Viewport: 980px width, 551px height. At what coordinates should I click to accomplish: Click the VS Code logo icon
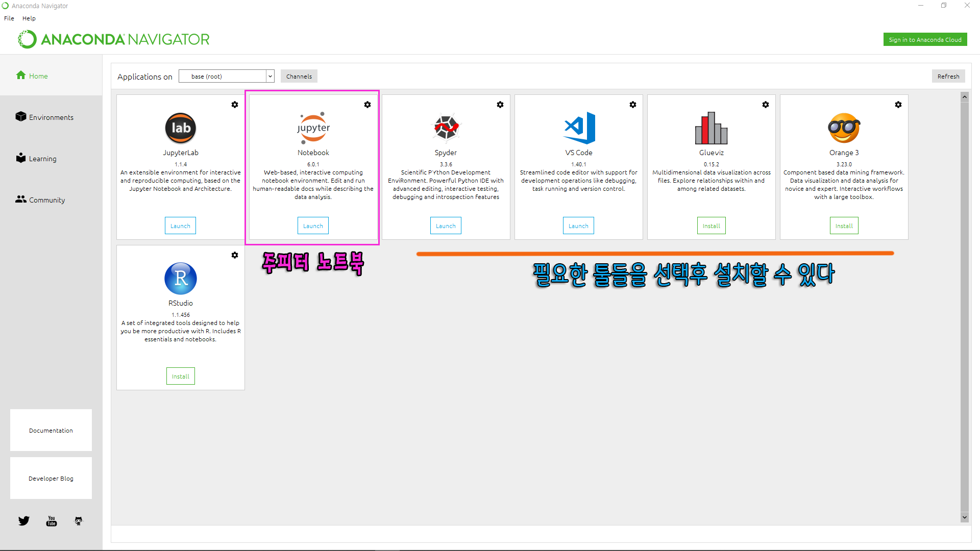[x=579, y=128]
